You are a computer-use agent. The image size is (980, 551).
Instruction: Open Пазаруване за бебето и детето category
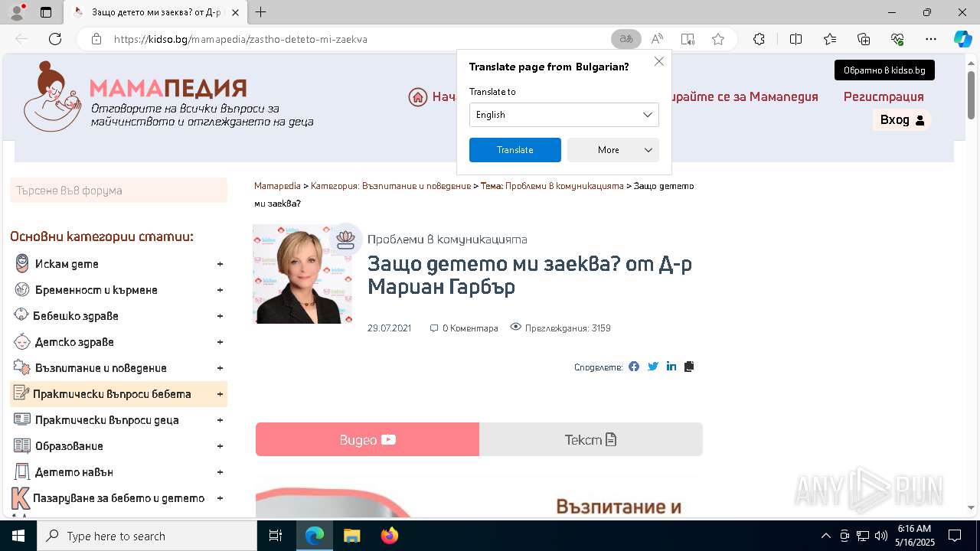(119, 498)
